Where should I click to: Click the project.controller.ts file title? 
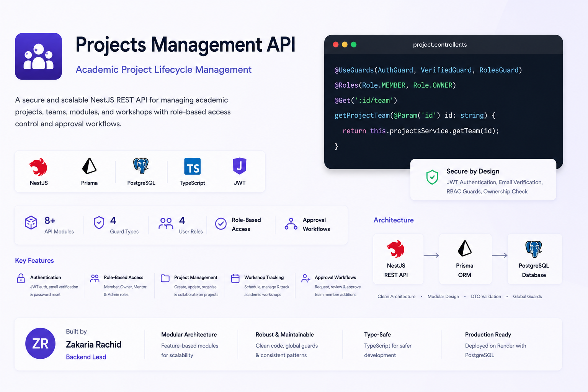(x=440, y=45)
